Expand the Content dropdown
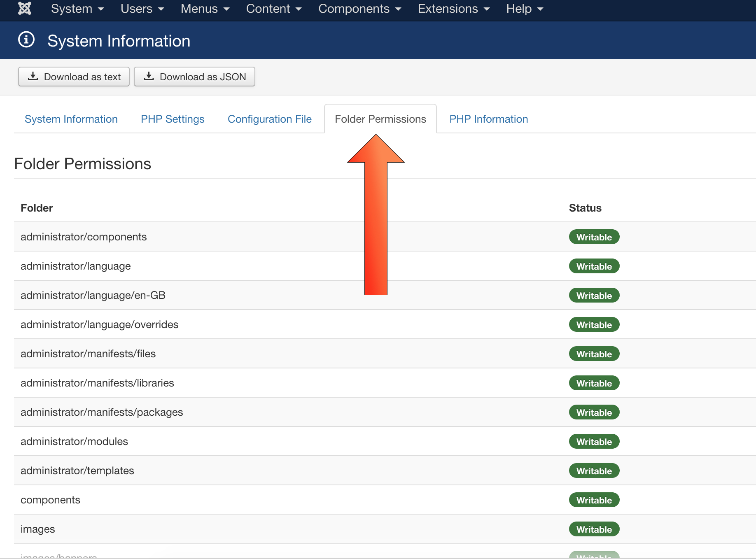The image size is (756, 559). (274, 9)
